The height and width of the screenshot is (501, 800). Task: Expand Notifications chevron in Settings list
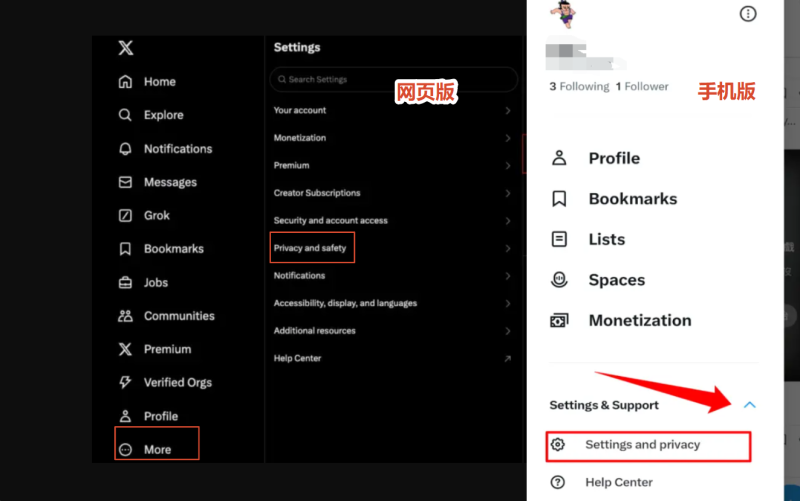pos(508,276)
